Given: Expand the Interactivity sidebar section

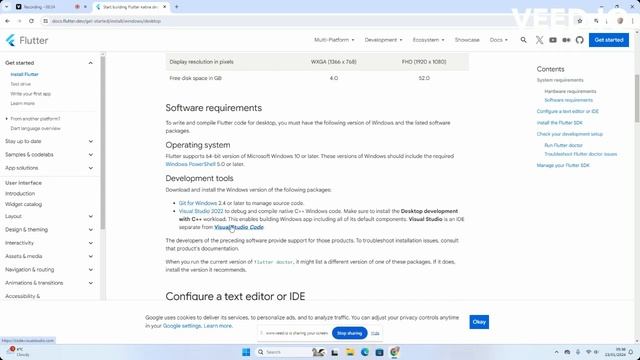Looking at the screenshot, I should click(x=91, y=243).
